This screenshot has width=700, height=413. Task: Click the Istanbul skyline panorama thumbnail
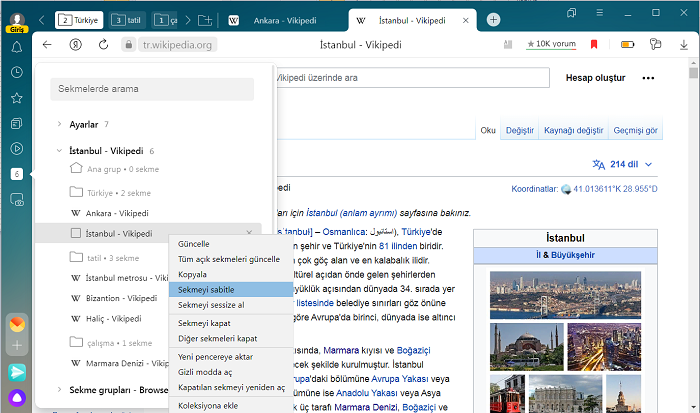(x=565, y=295)
